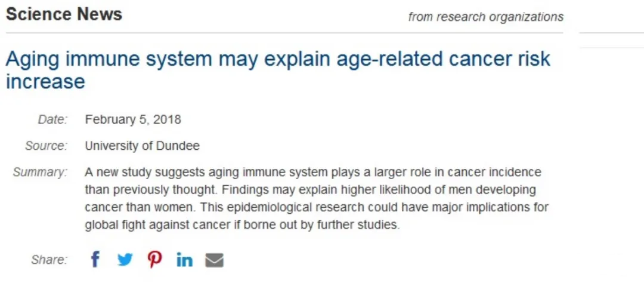The image size is (644, 292).
Task: Click the 'Summary:' label
Action: pyautogui.click(x=40, y=173)
